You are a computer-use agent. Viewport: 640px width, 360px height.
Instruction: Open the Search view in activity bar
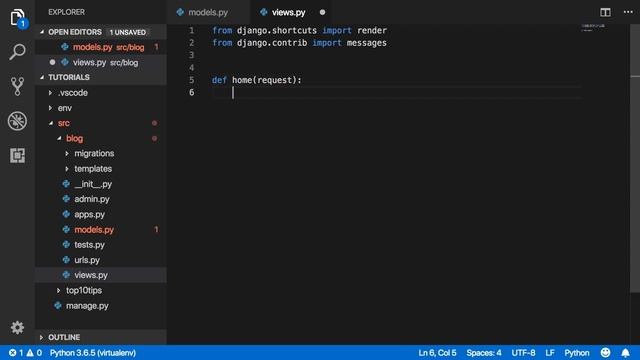(17, 52)
